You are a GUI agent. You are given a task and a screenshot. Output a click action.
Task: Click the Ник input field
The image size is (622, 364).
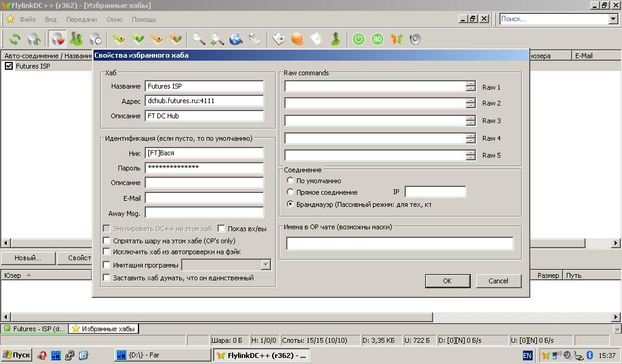(204, 153)
